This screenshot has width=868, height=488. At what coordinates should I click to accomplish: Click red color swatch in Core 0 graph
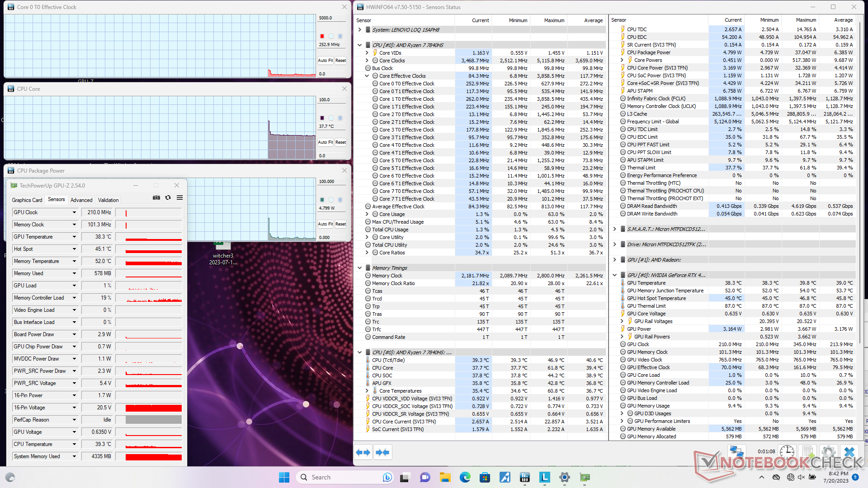(x=322, y=36)
